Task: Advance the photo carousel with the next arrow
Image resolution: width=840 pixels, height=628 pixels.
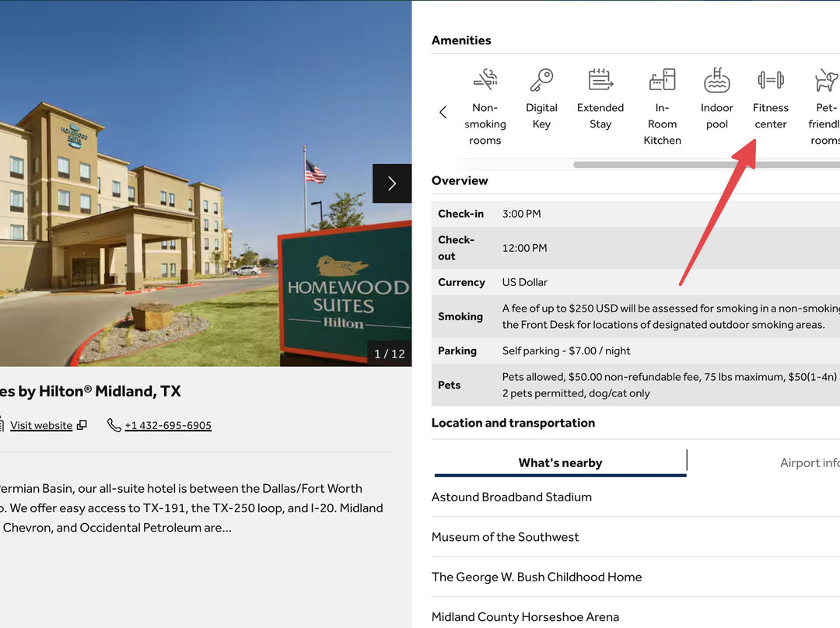Action: [392, 183]
